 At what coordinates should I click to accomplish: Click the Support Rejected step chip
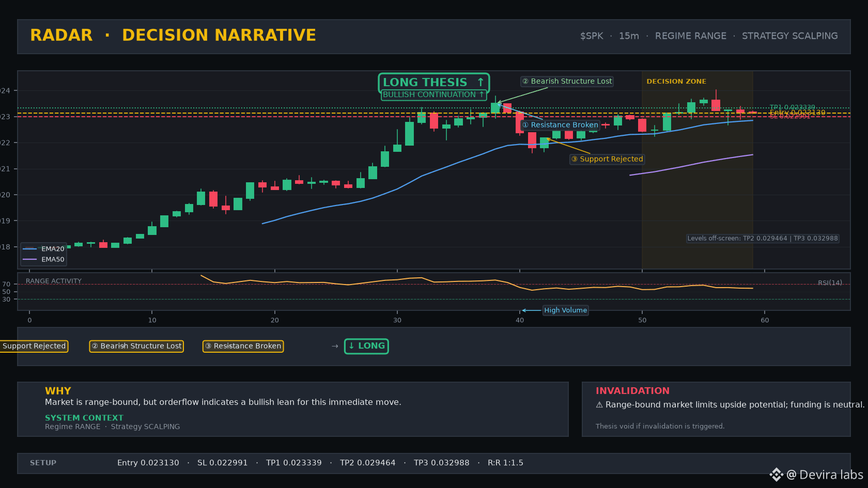pyautogui.click(x=33, y=346)
